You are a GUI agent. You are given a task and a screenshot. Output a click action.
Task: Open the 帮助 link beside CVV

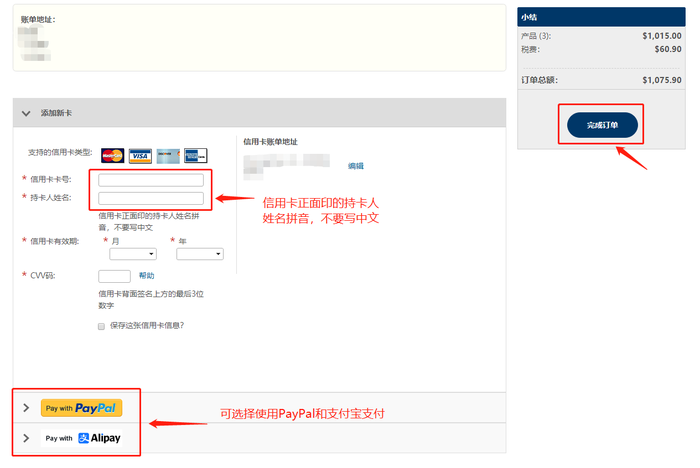coord(147,276)
